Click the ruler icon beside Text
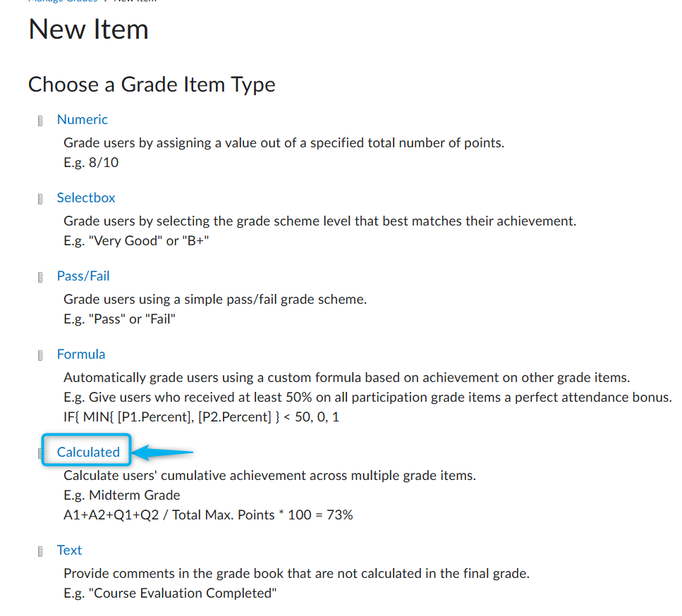This screenshot has height=616, width=682. point(40,551)
